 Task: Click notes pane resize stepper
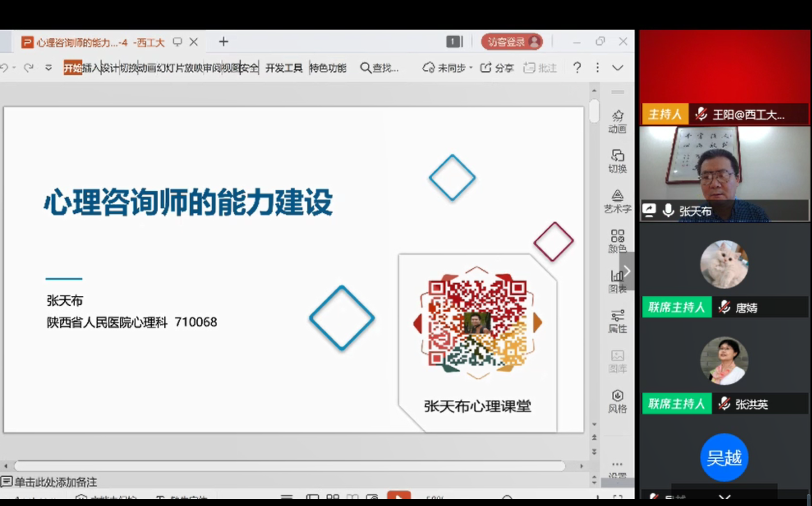pyautogui.click(x=594, y=479)
